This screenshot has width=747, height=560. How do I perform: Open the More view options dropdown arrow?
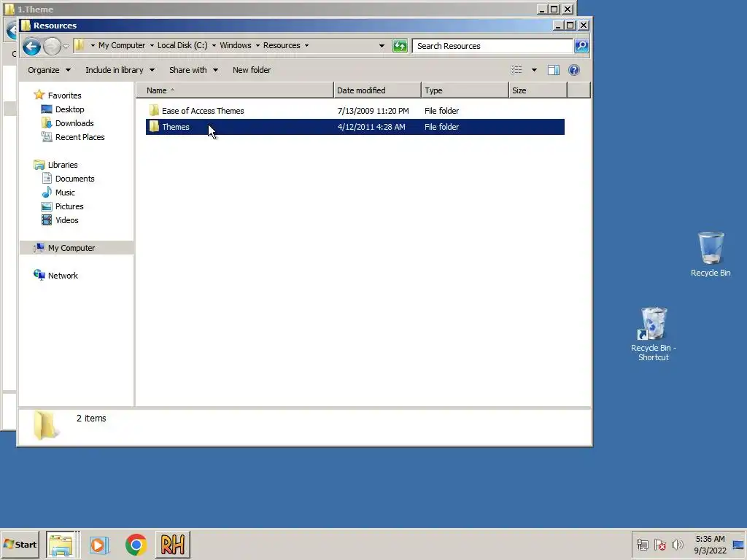tap(534, 70)
